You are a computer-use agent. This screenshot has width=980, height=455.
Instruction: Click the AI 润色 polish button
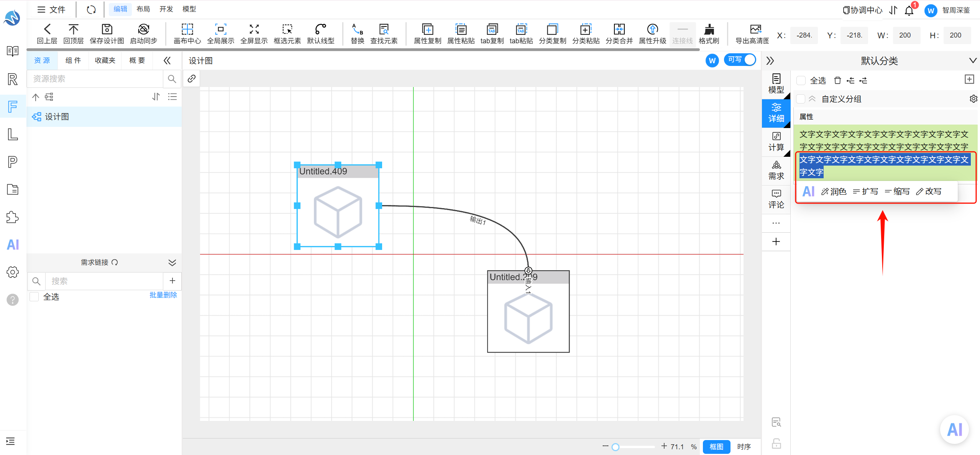[834, 192]
